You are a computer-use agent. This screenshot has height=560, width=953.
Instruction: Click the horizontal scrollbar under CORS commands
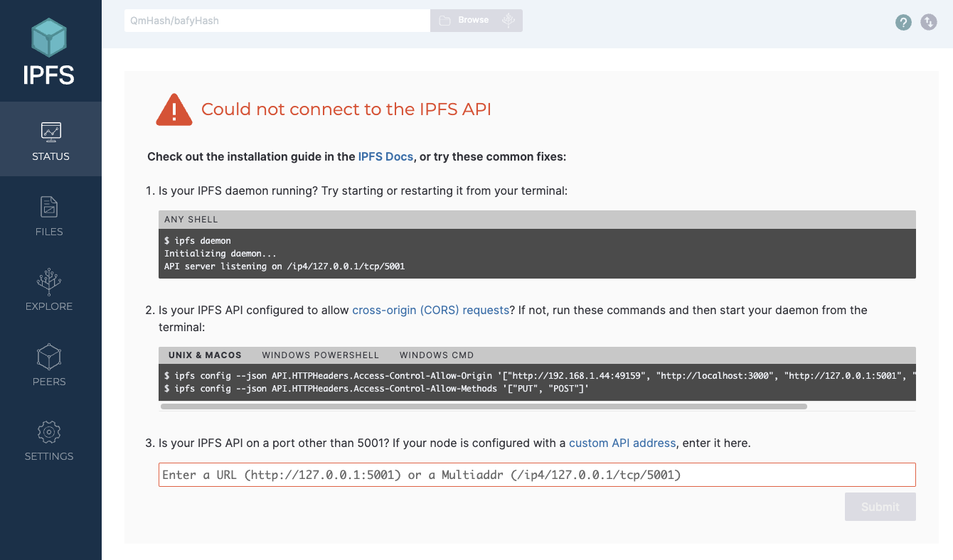(484, 406)
